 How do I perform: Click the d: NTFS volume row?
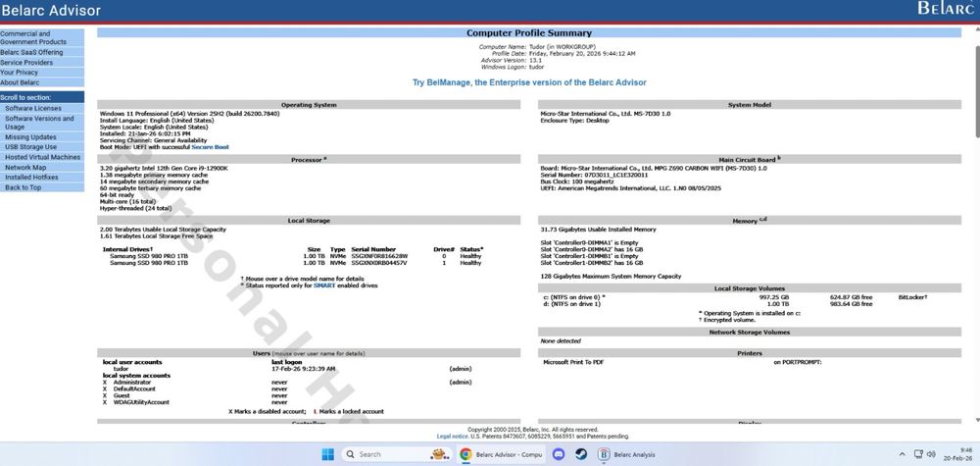(x=709, y=304)
